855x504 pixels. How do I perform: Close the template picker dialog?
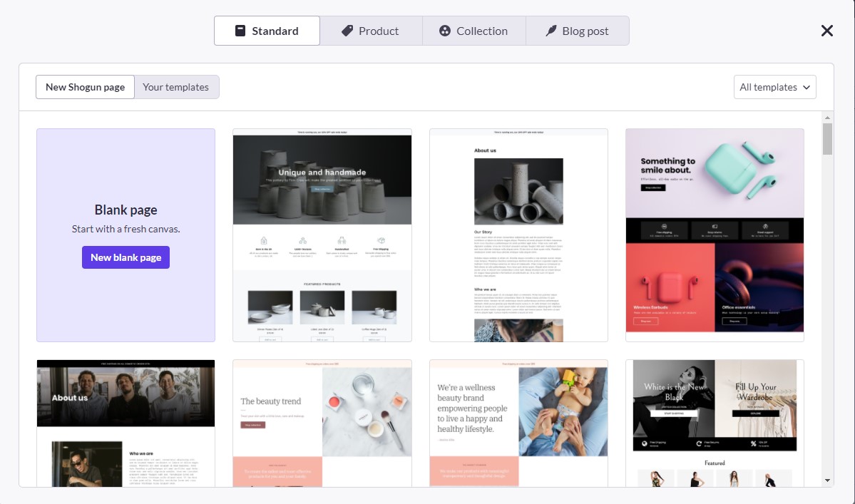tap(826, 31)
